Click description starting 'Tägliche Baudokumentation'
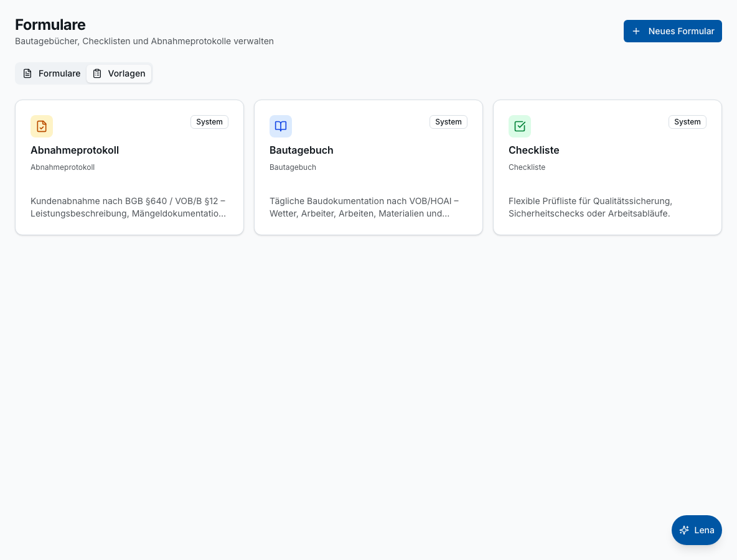This screenshot has width=737, height=560. (364, 207)
